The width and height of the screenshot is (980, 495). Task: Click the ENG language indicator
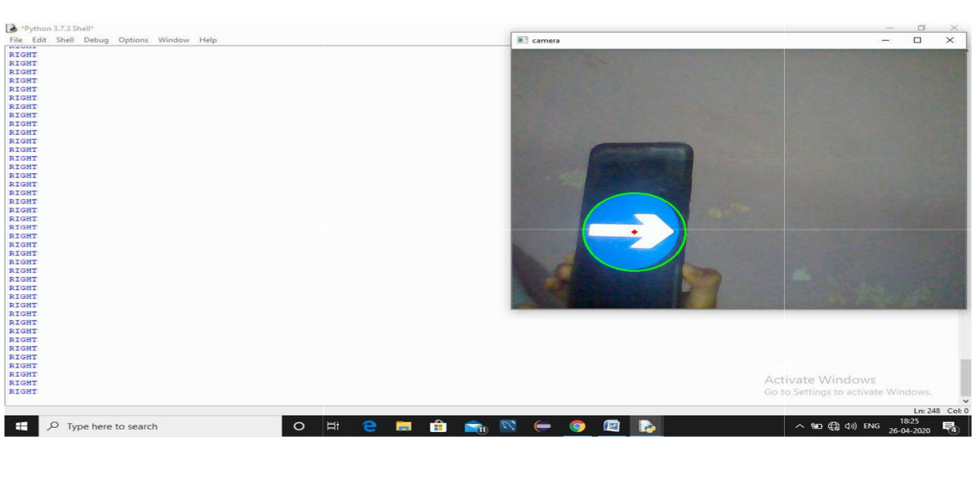(x=871, y=426)
